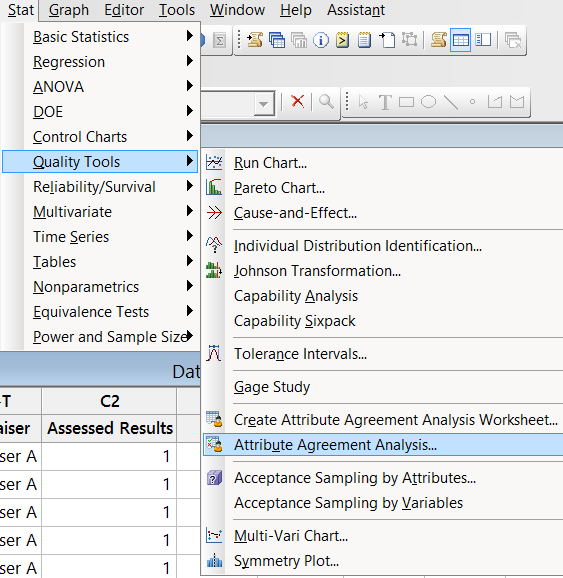Select the ellipse drawing tool
Viewport: 563px width, 578px height.
pyautogui.click(x=428, y=102)
